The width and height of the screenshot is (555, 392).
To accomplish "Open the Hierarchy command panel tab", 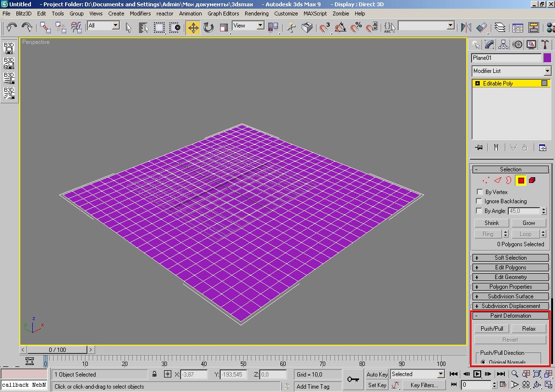I will tap(503, 45).
